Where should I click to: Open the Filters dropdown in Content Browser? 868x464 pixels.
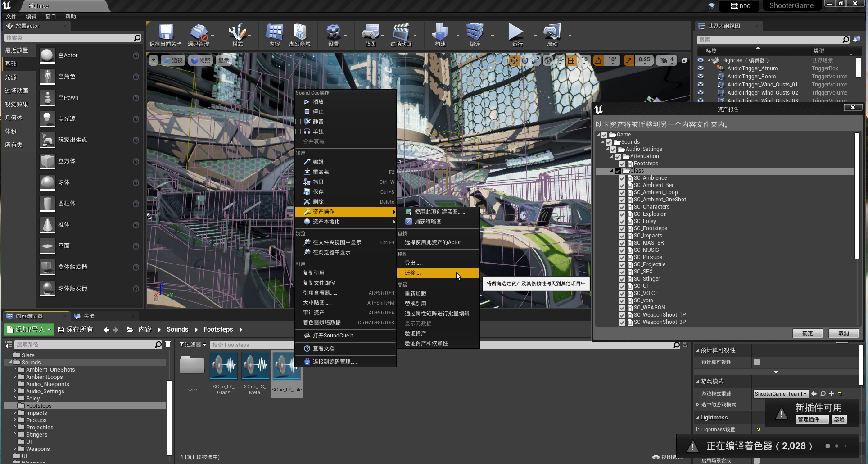tap(193, 345)
